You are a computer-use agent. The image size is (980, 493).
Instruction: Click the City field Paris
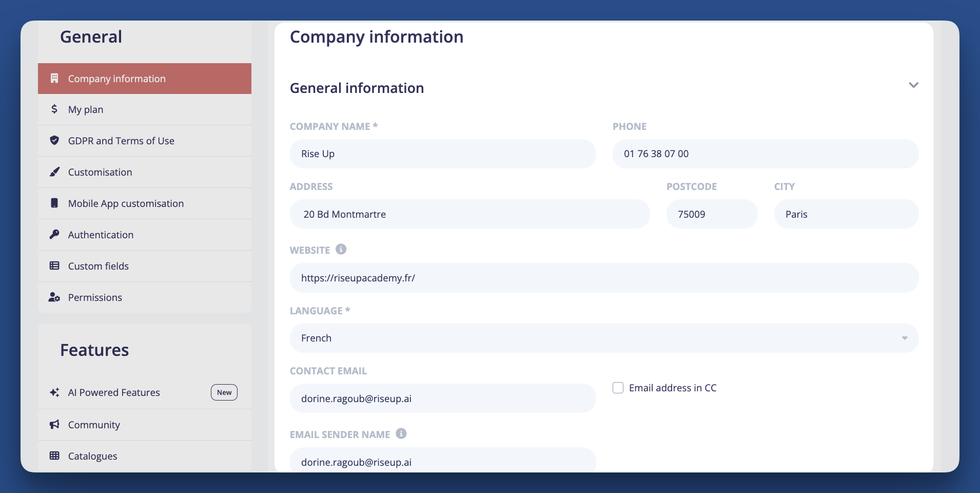(x=847, y=214)
